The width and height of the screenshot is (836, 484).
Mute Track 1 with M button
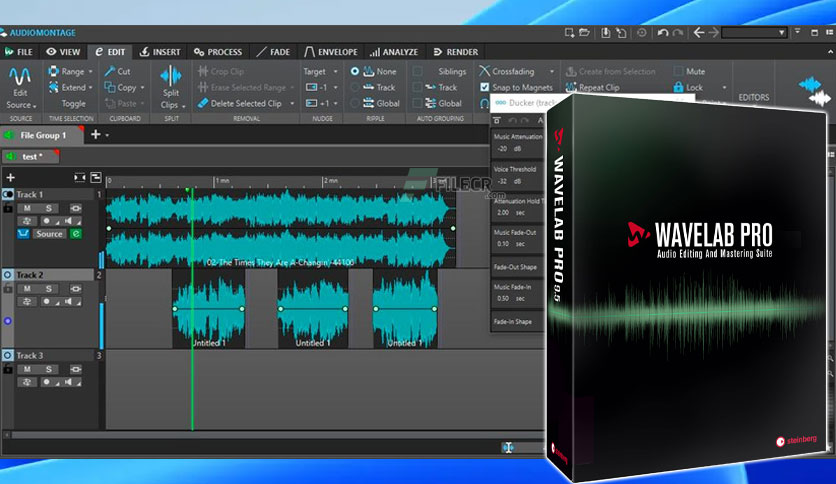(x=27, y=208)
